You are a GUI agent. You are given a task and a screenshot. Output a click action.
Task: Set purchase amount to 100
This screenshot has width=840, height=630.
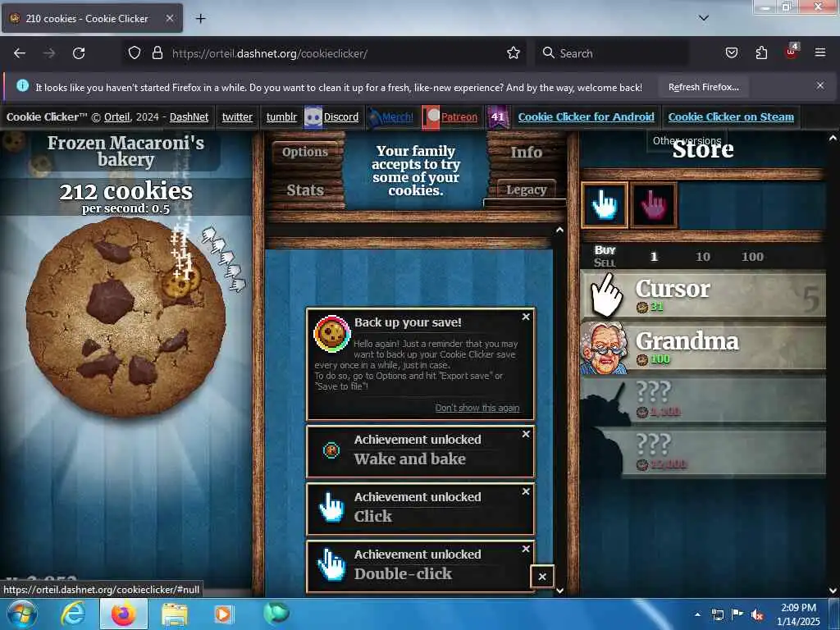(x=752, y=257)
